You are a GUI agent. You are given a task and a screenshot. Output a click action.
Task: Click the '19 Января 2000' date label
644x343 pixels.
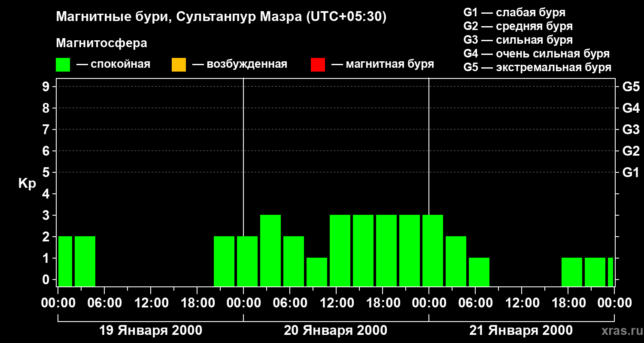point(151,331)
